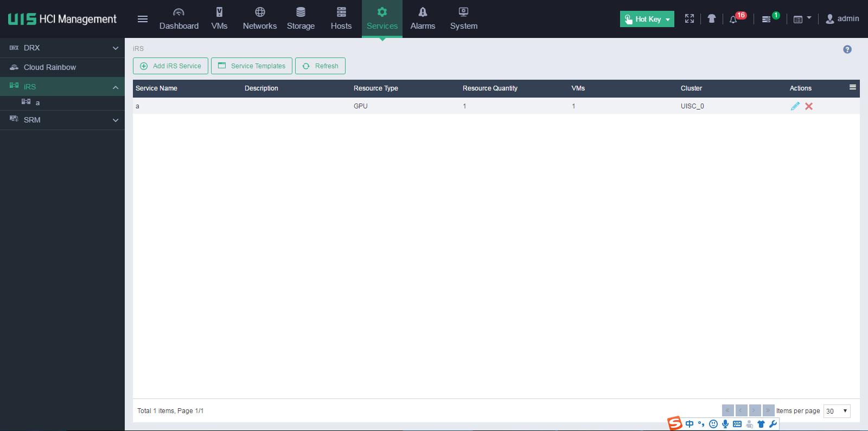Go to the next page

click(x=755, y=410)
